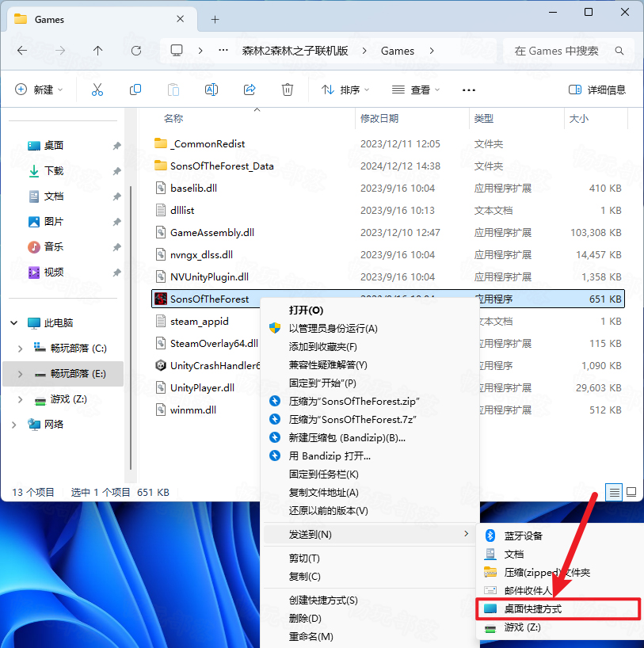644x648 pixels.
Task: Click 蓝牙设备 in the send-to submenu
Action: [x=523, y=536]
